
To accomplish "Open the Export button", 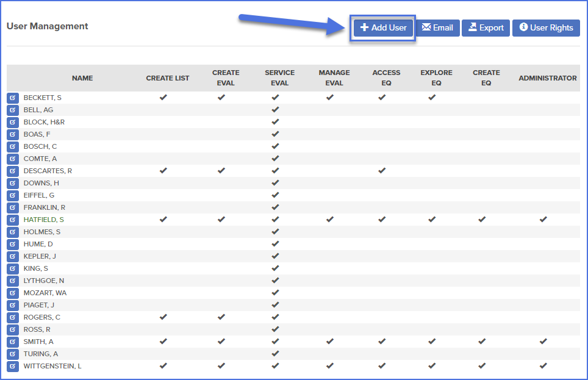I will coord(486,27).
